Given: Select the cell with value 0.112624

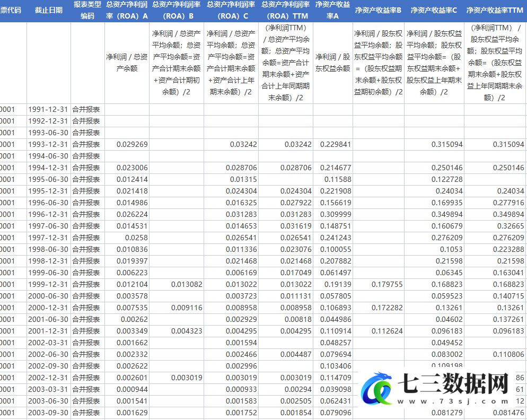Looking at the screenshot, I should (x=379, y=331).
